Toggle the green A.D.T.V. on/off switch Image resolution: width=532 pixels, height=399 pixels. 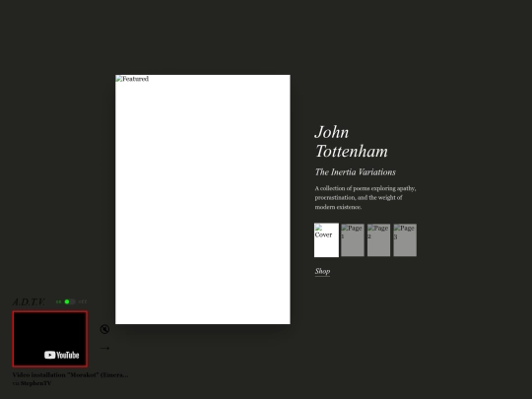pyautogui.click(x=70, y=301)
